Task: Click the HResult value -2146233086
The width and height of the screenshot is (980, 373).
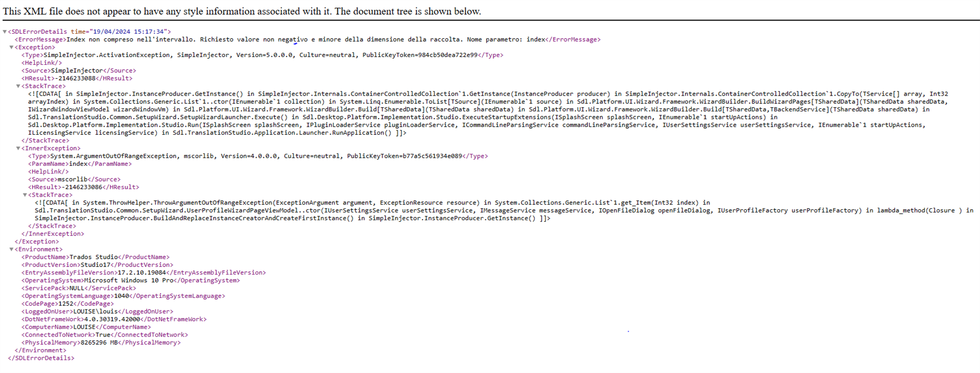Action: [83, 187]
